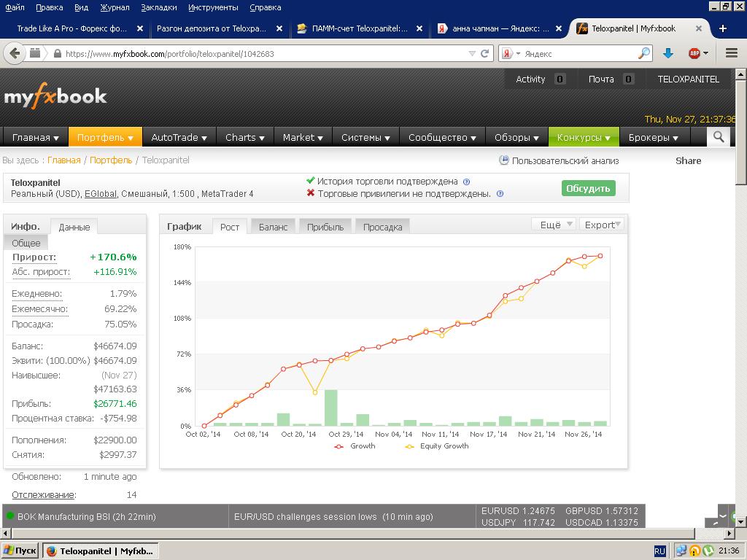Switch to the Просадка chart tab
747x560 pixels.
pos(382,227)
